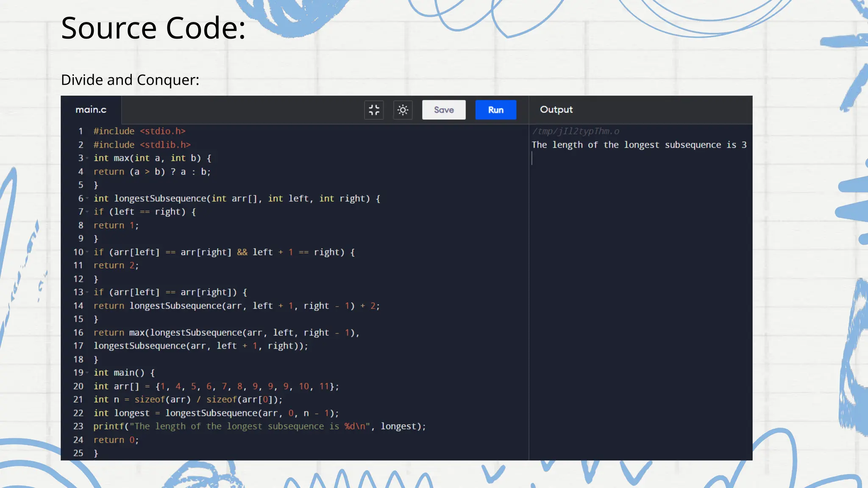Click the output result text line
The width and height of the screenshot is (868, 488).
[639, 145]
